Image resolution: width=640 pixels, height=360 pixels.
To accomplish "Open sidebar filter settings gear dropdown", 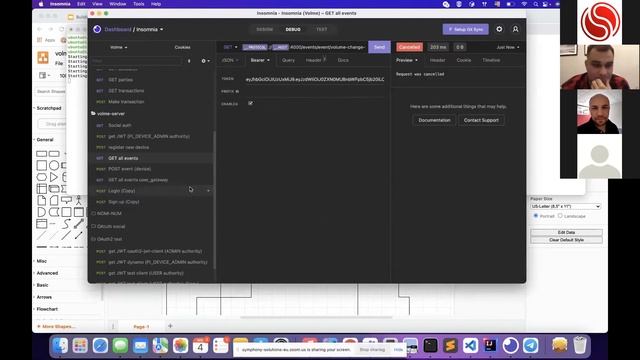I will click(205, 61).
